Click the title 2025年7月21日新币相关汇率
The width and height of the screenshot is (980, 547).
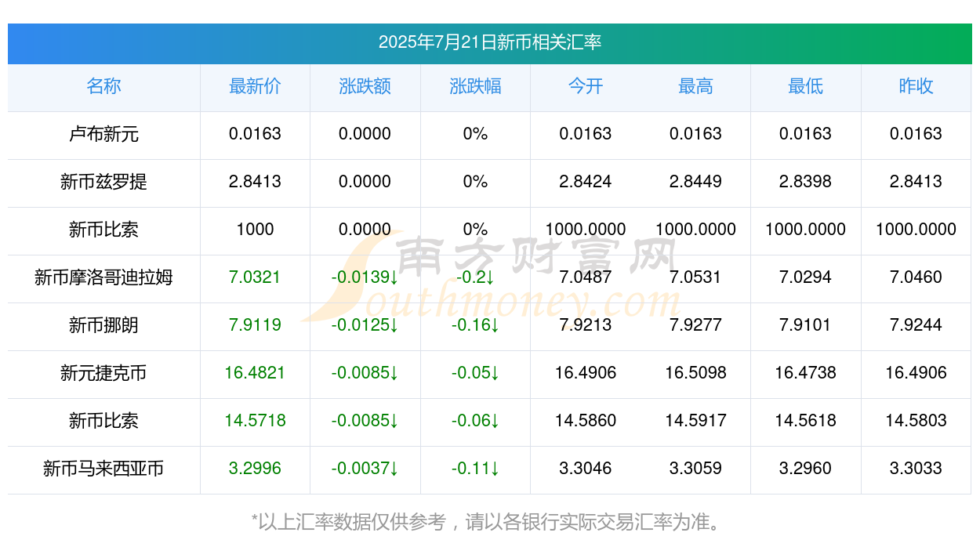(x=490, y=42)
